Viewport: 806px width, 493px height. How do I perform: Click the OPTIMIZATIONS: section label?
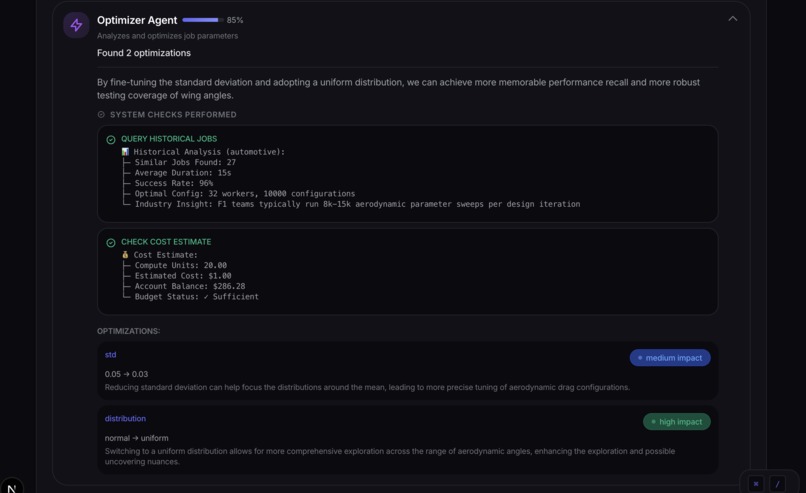[129, 331]
